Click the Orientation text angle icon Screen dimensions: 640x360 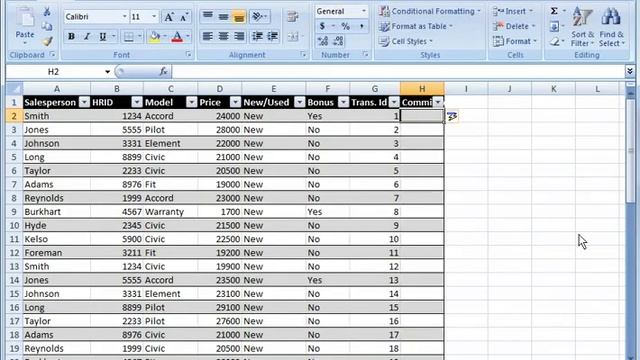tap(257, 16)
